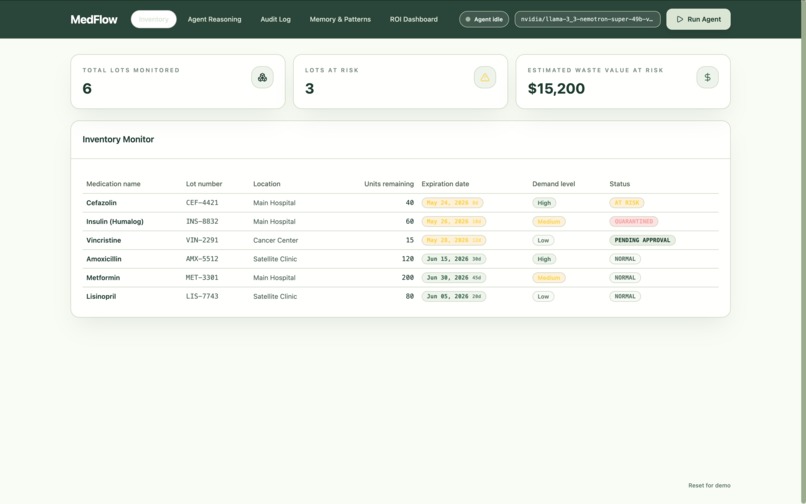Click the AT RISK status badge
The image size is (806, 504).
627,203
